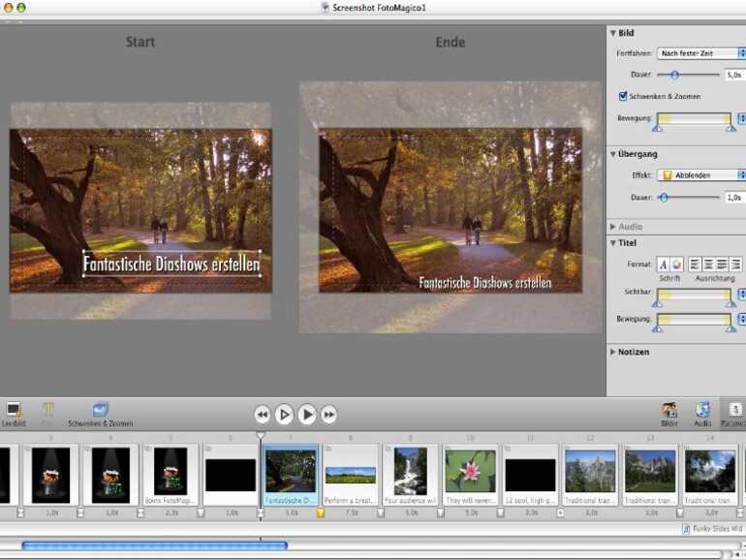
Task: Open the title color wheel picker
Action: pyautogui.click(x=677, y=264)
